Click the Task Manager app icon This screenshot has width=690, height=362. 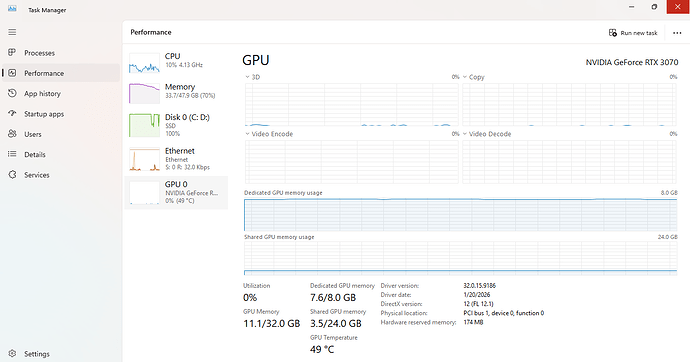(x=12, y=9)
